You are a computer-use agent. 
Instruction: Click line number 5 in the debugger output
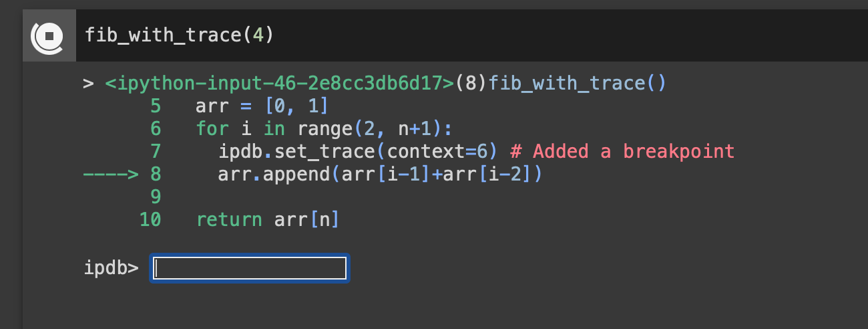tap(156, 106)
